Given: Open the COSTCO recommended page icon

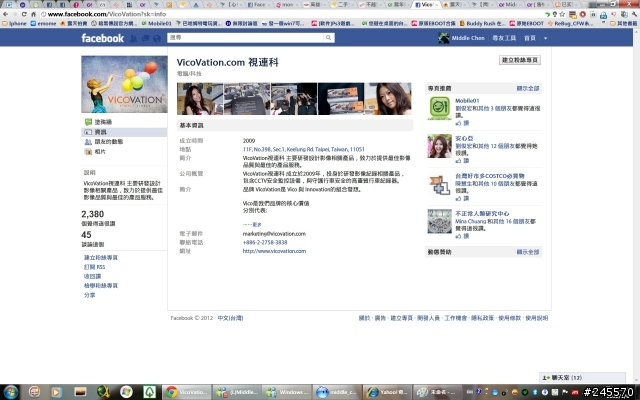Looking at the screenshot, I should (440, 184).
